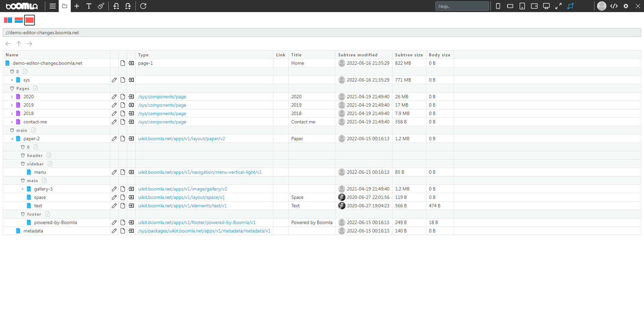Redo the last change
Viewport: 644px width, 325px height.
click(128, 6)
